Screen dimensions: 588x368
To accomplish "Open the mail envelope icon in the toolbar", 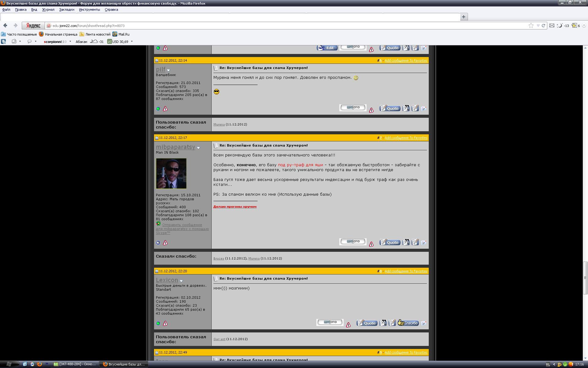I will tap(552, 25).
